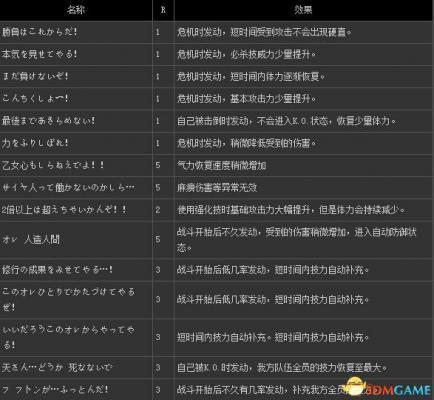Click 危机时发动,稍微降低受到的伤害 effect text

click(246, 143)
